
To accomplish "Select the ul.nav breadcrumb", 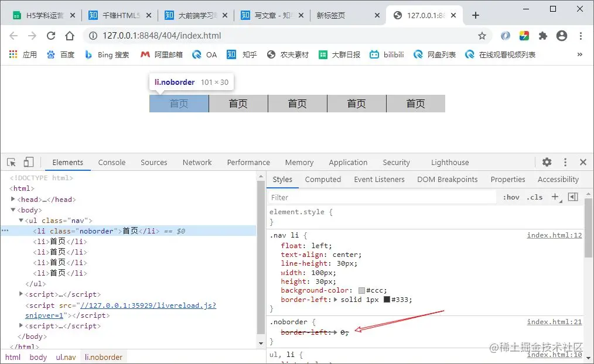I will point(66,357).
